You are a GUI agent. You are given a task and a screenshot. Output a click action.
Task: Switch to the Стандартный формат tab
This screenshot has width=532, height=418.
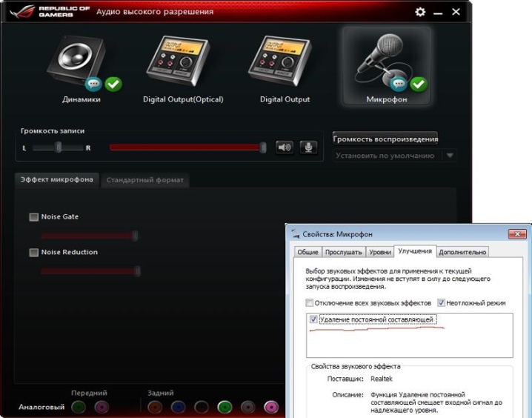144,180
